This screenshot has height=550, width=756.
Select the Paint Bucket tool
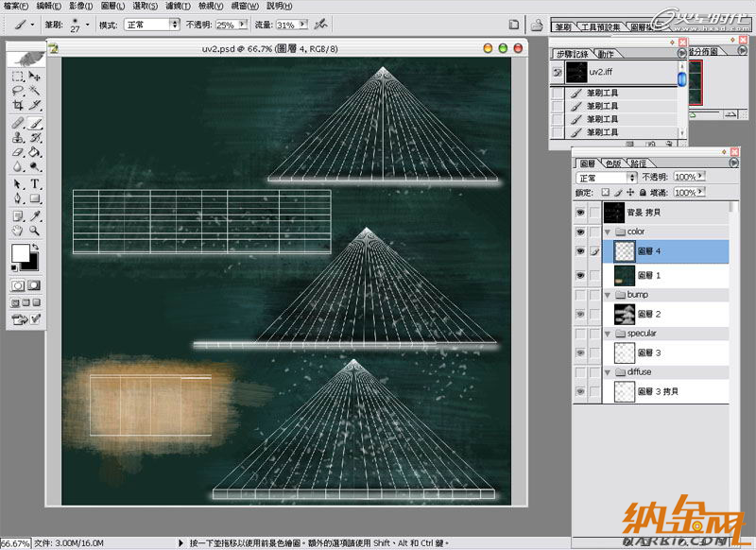(x=35, y=151)
